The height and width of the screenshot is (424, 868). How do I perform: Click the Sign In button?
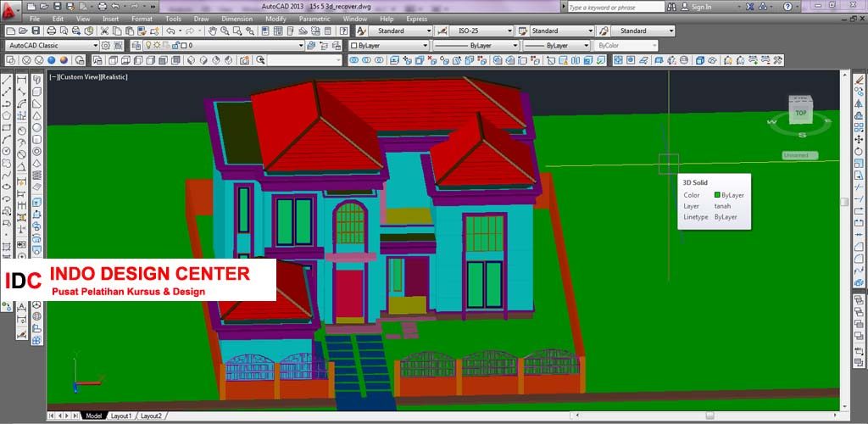pos(697,7)
